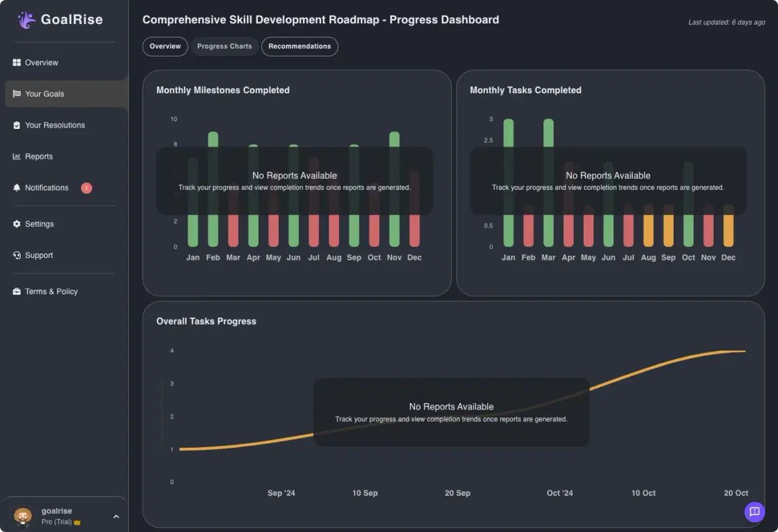The height and width of the screenshot is (532, 778).
Task: Open the Recommendations tab
Action: click(300, 47)
